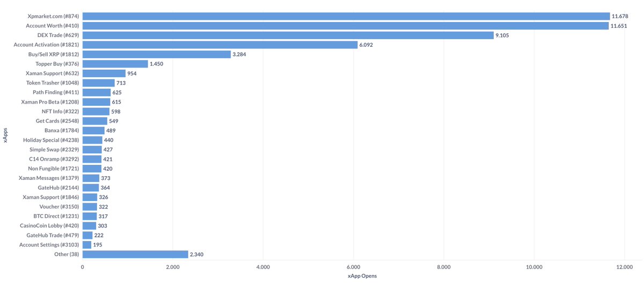Image resolution: width=644 pixels, height=283 pixels.
Task: Click the 'Buy/Sell XRP (#1812)' label
Action: (54, 54)
